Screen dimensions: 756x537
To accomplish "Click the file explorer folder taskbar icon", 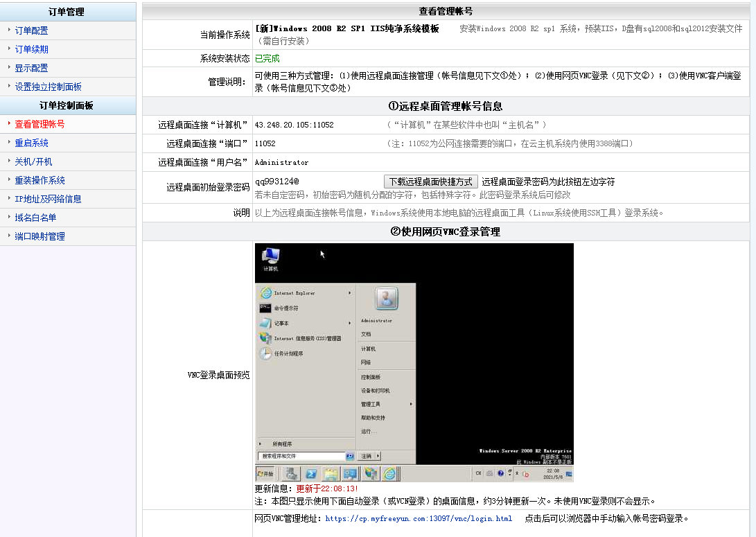I will click(331, 474).
